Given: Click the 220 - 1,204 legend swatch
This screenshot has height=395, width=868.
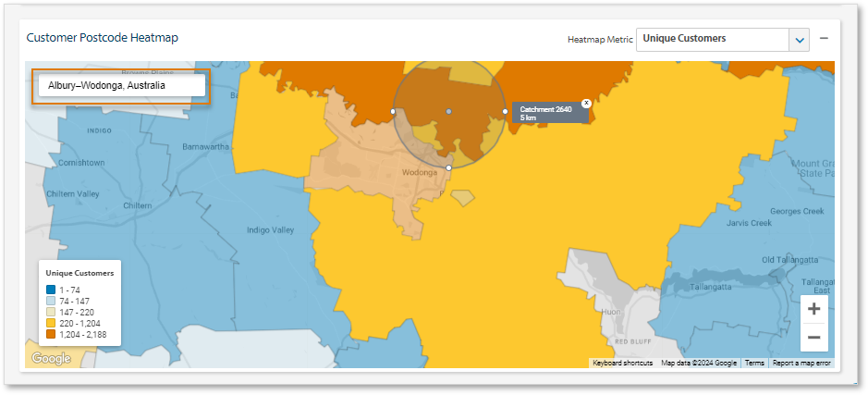Looking at the screenshot, I should 51,323.
